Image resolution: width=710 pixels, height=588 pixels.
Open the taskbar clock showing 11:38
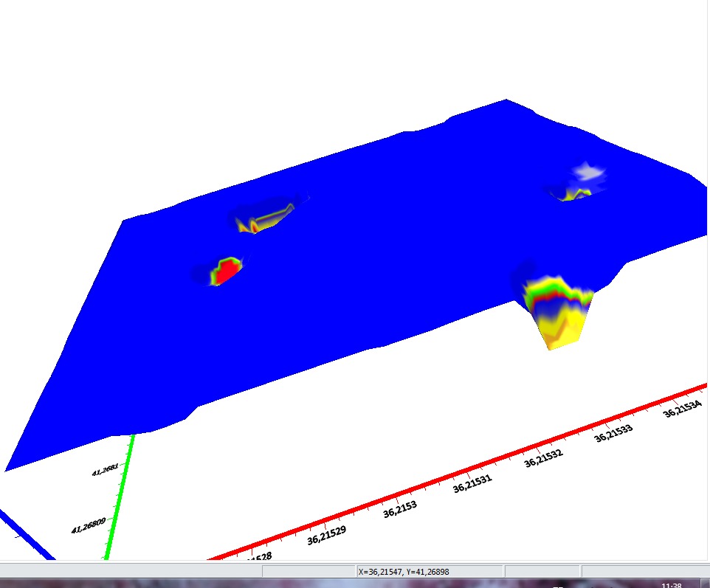(672, 585)
